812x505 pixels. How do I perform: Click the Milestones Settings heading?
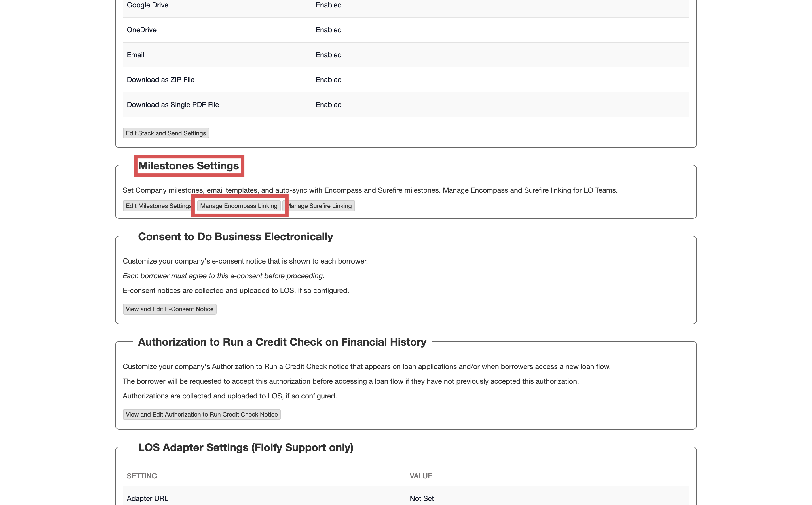click(189, 166)
